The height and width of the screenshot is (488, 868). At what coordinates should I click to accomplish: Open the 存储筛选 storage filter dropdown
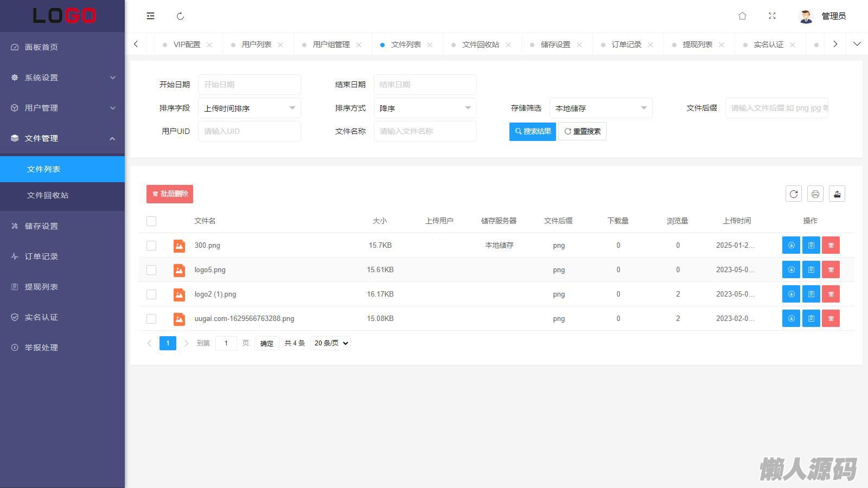tap(601, 108)
